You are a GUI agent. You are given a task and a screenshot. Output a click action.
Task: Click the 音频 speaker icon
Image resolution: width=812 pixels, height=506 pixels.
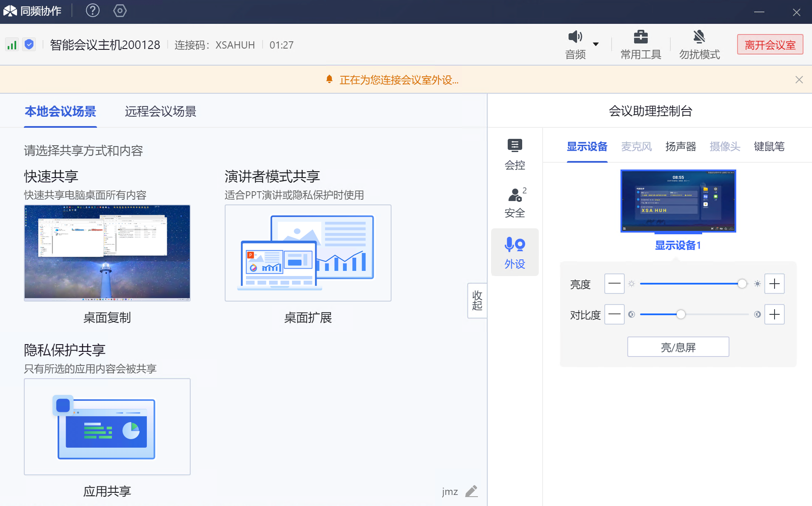[x=575, y=37]
